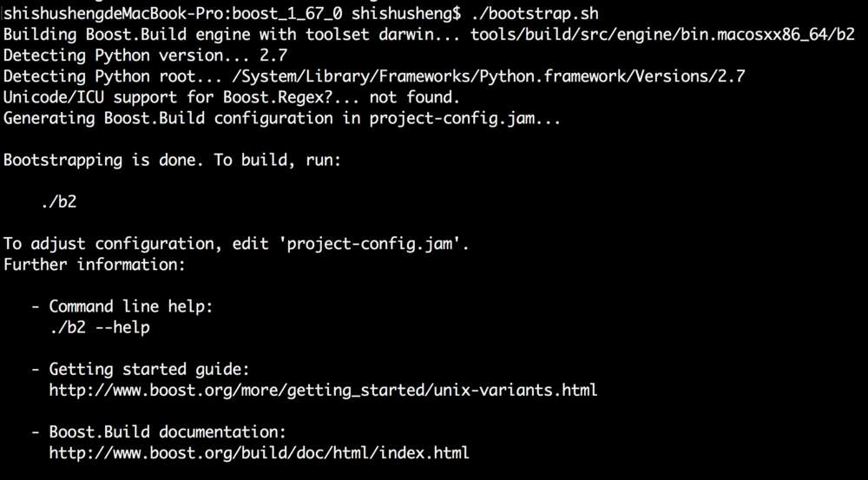
Task: Click the 'Further information:' heading
Action: 94,264
